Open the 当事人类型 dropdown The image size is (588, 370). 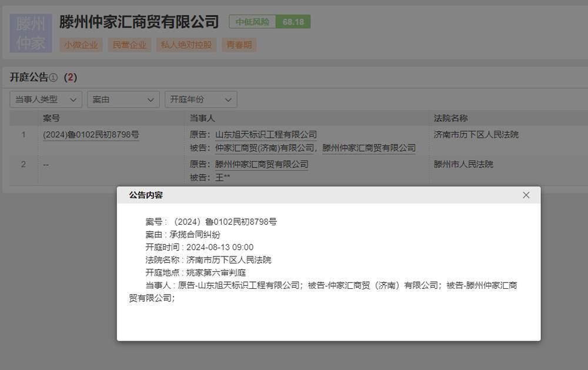(47, 99)
